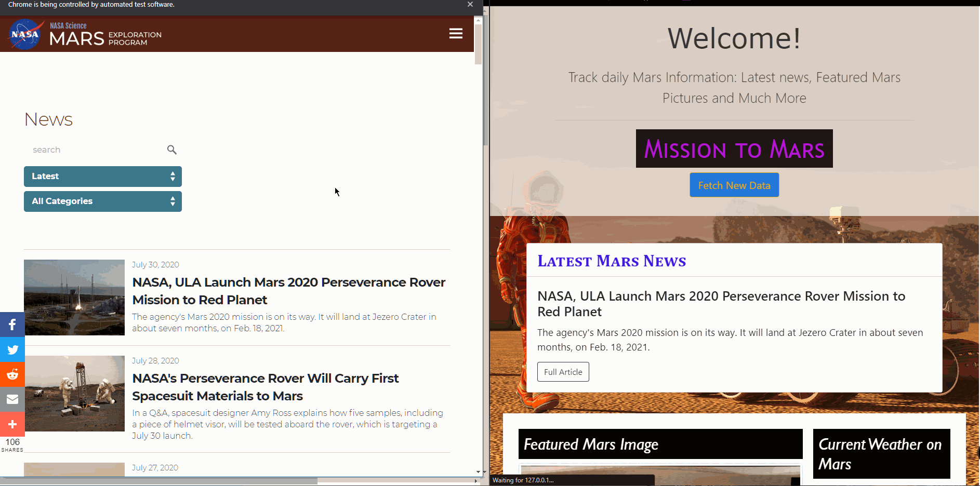Open more share options with plus icon
The width and height of the screenshot is (980, 486).
click(x=12, y=425)
